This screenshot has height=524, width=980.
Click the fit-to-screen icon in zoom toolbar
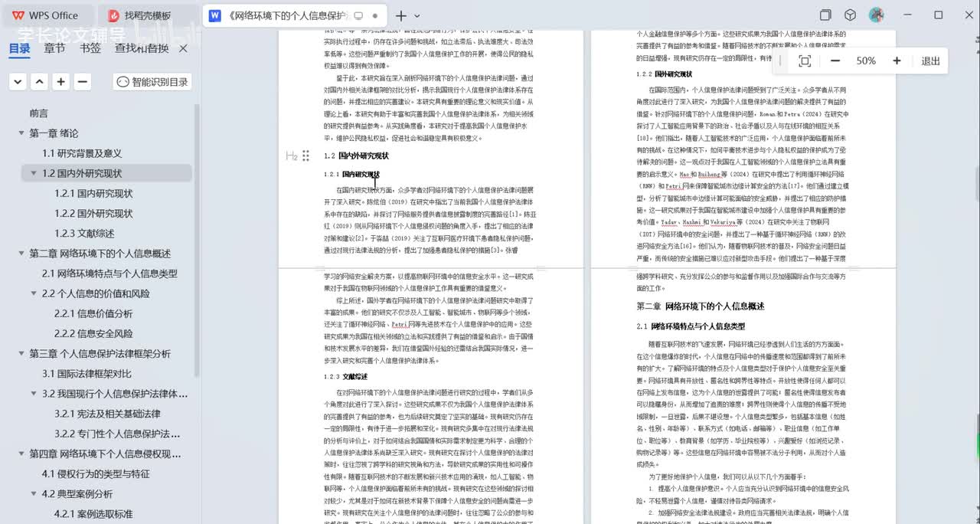point(804,61)
